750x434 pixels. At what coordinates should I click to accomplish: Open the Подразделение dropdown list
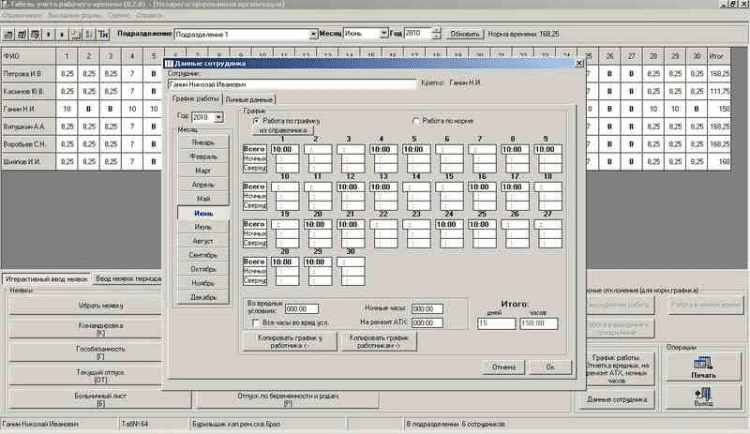(x=311, y=33)
